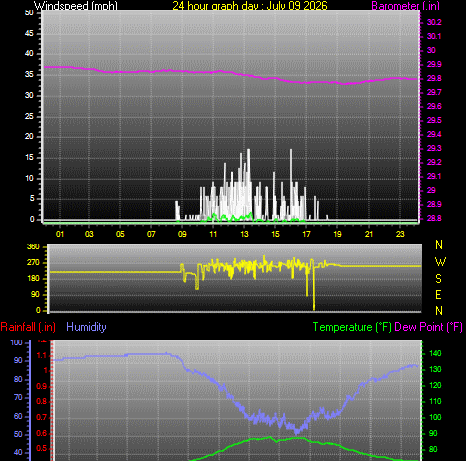The image size is (466, 461).
Task: Select the 10 value on windspeed axis
Action: (x=29, y=178)
